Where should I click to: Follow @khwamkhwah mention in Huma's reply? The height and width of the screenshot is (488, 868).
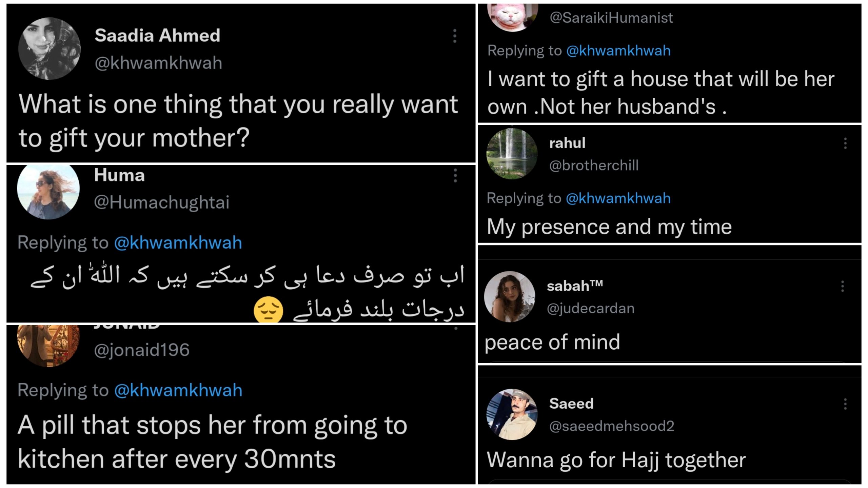[178, 243]
